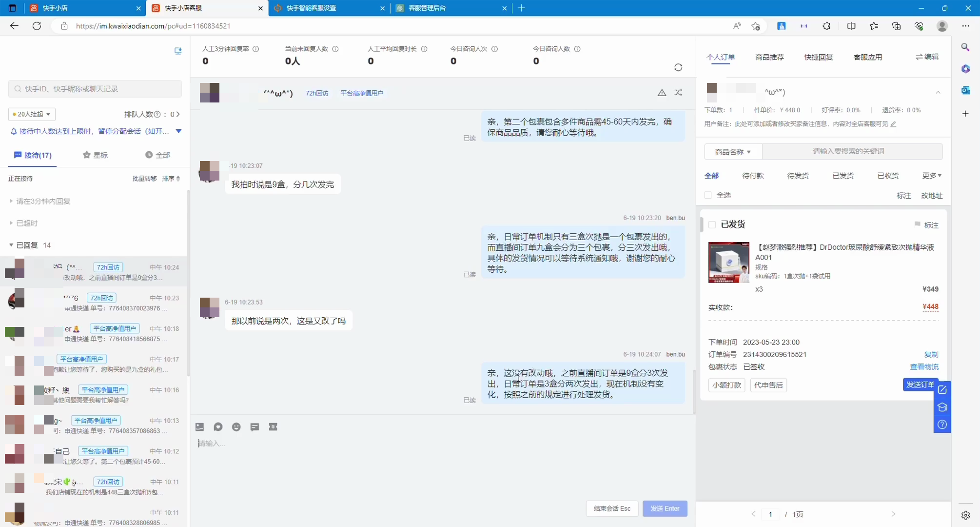Switch to the 全部 conversations tab
Screen dimensions: 980x527
157,155
